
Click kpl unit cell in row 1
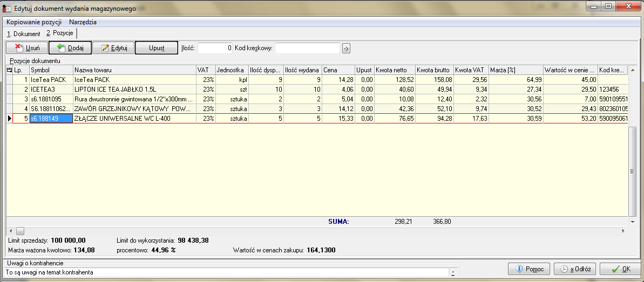[x=232, y=79]
